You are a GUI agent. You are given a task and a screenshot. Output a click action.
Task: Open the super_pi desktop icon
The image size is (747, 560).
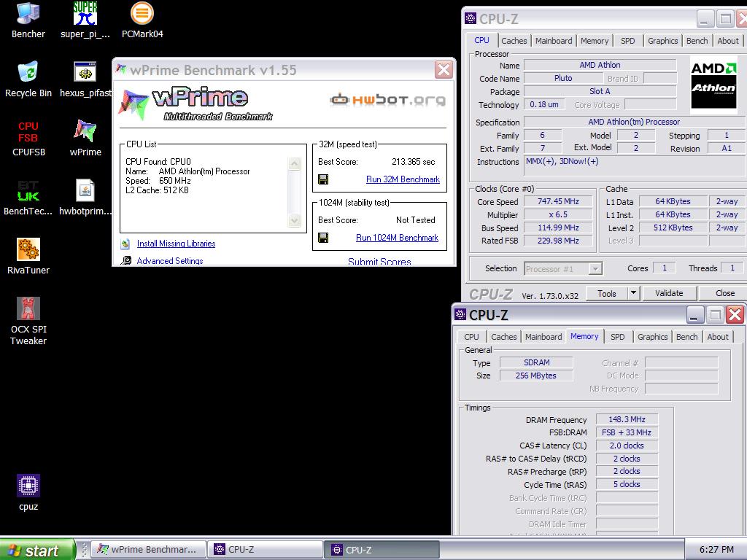point(85,21)
